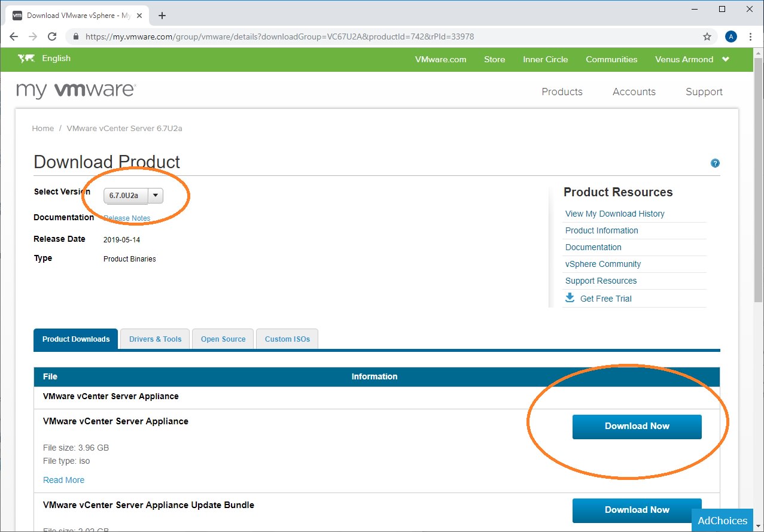Viewport: 764px width, 532px height.
Task: Open the Select Version dropdown arrow
Action: point(156,195)
